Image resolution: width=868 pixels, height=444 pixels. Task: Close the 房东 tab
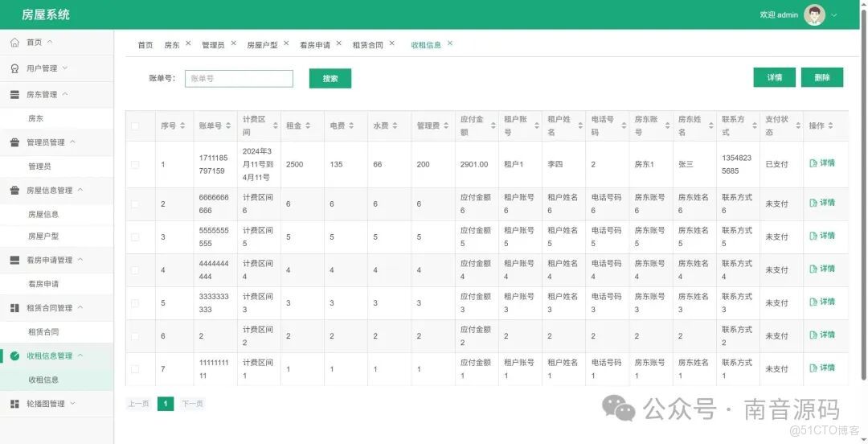[x=188, y=43]
